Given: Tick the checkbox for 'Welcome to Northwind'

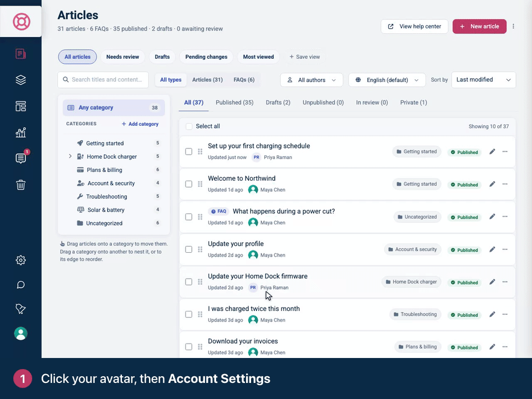Looking at the screenshot, I should pyautogui.click(x=188, y=184).
